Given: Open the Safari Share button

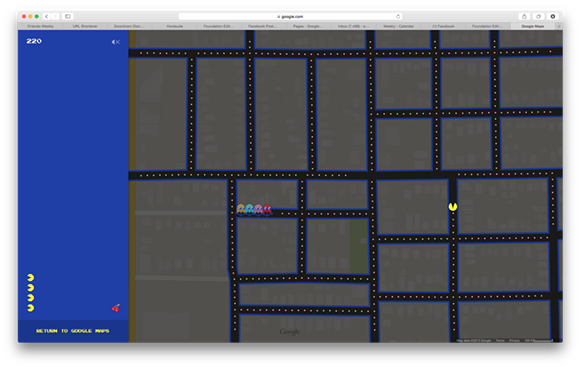Looking at the screenshot, I should click(524, 16).
